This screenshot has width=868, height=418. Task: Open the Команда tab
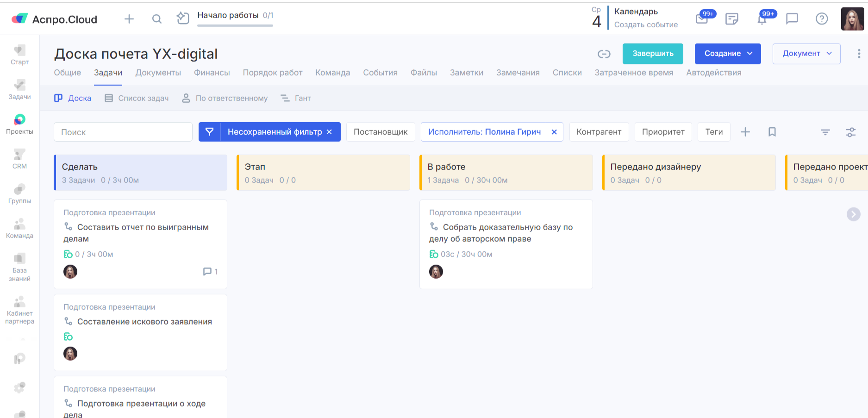tap(332, 73)
